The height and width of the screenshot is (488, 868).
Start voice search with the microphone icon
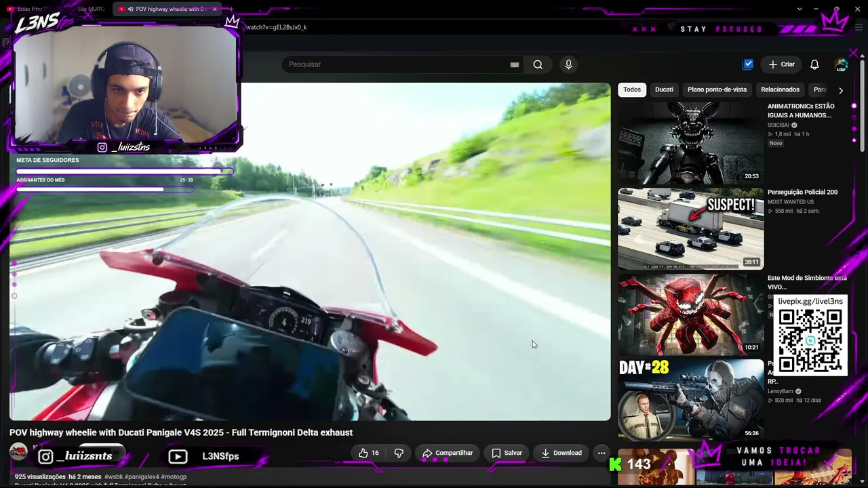point(568,64)
